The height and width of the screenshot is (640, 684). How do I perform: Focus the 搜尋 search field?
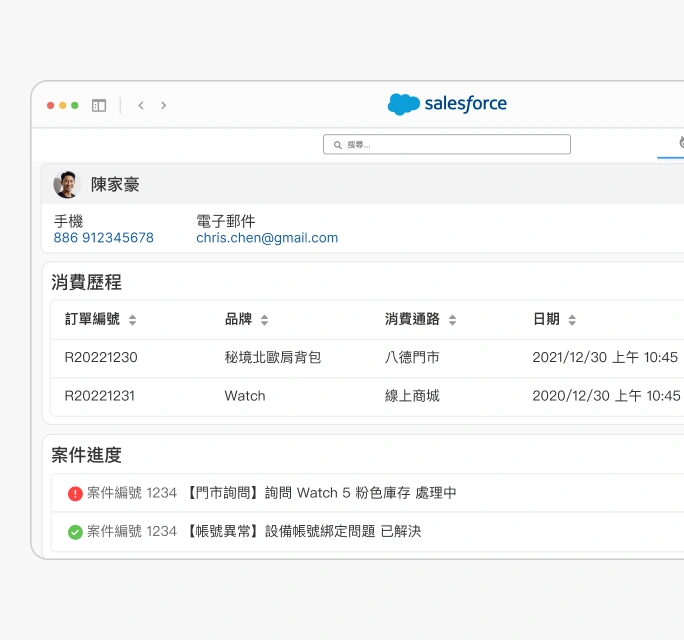[447, 144]
